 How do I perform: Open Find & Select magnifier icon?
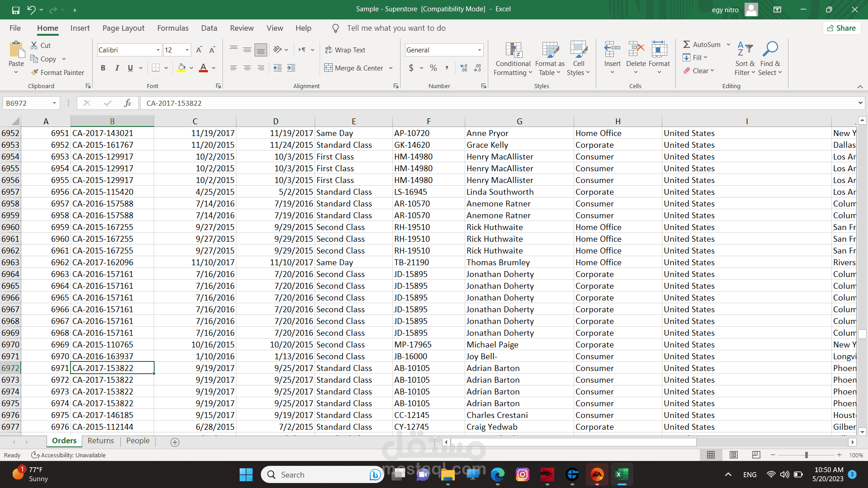[770, 49]
